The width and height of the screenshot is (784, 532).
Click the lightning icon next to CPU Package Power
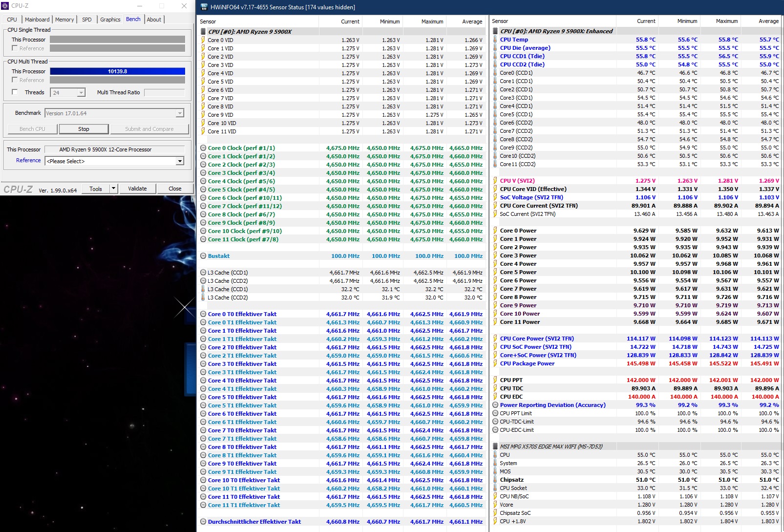pyautogui.click(x=495, y=363)
